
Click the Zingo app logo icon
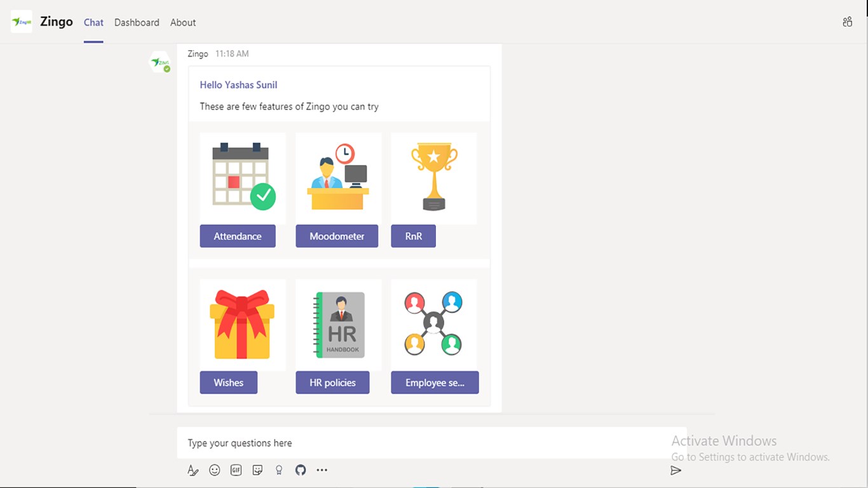22,22
